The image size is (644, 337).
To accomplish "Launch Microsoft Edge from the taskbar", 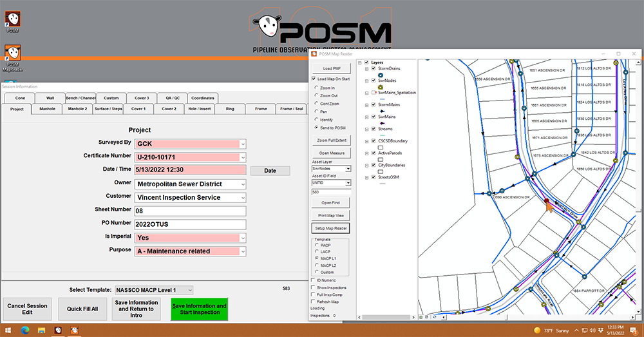I will (25, 330).
